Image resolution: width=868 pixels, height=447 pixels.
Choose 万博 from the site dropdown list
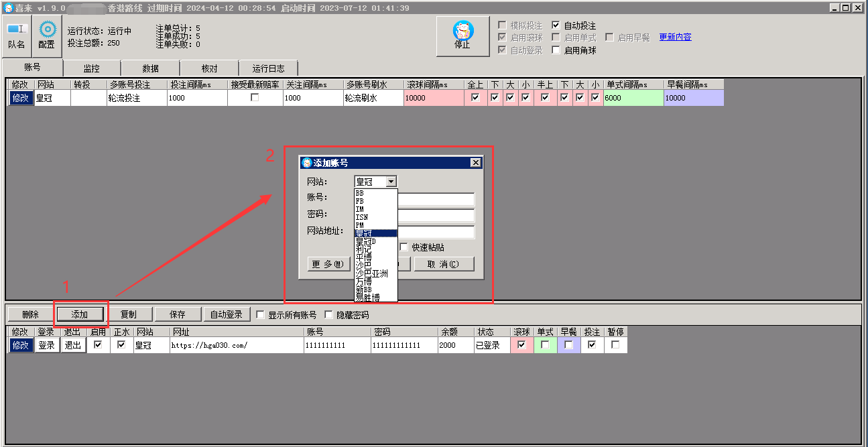click(376, 281)
